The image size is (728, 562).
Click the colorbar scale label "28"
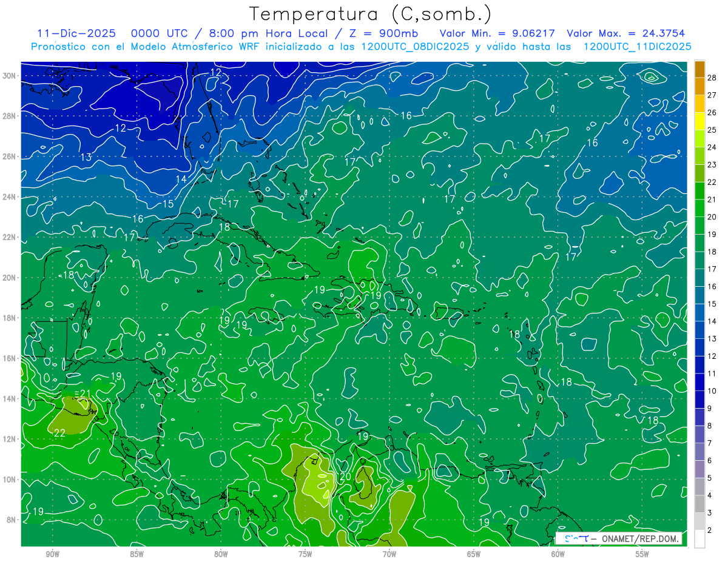pyautogui.click(x=712, y=78)
